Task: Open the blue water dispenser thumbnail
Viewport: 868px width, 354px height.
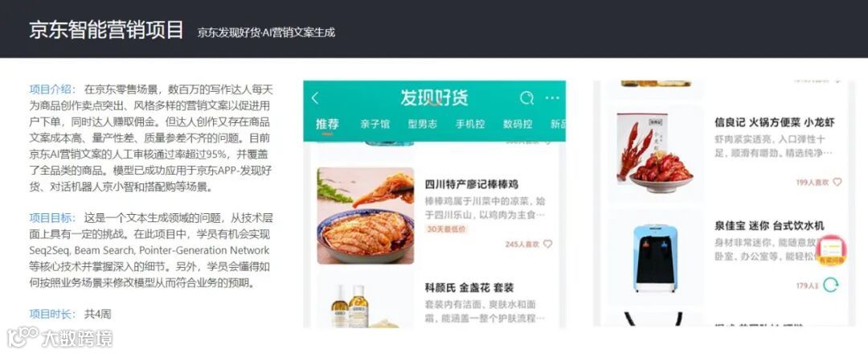Action: pos(656,257)
